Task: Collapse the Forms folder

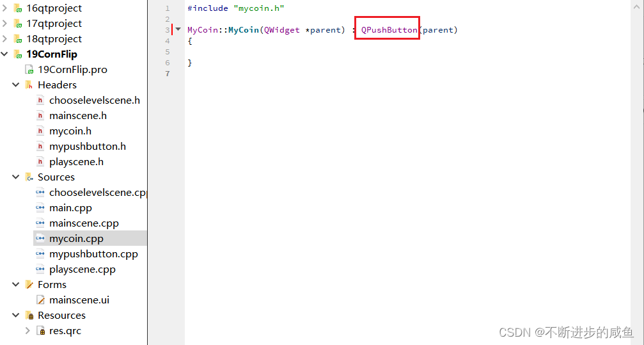Action: [16, 285]
